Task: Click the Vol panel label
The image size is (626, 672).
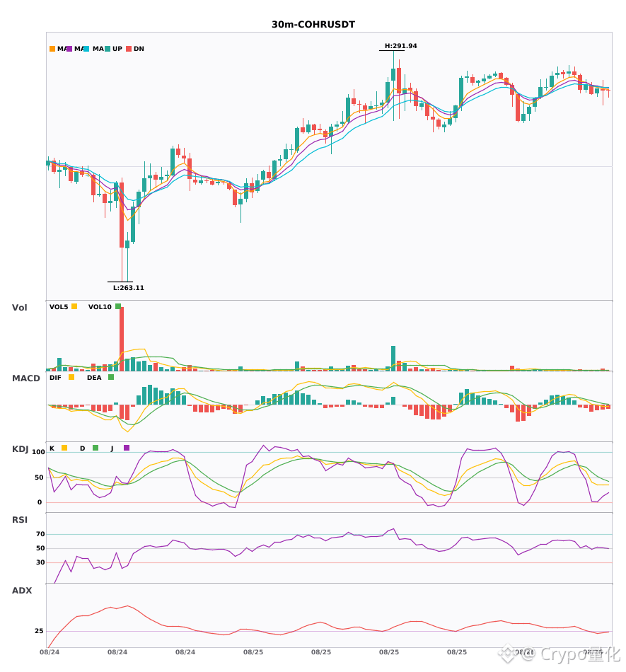Action: pos(19,307)
